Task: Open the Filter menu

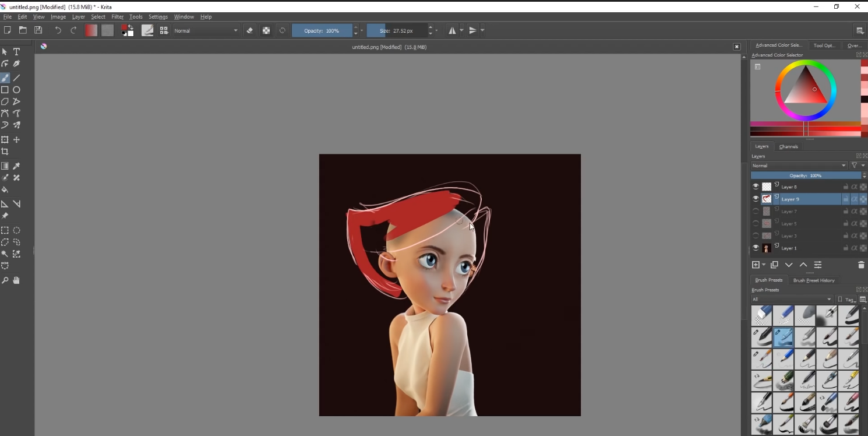Action: point(117,17)
